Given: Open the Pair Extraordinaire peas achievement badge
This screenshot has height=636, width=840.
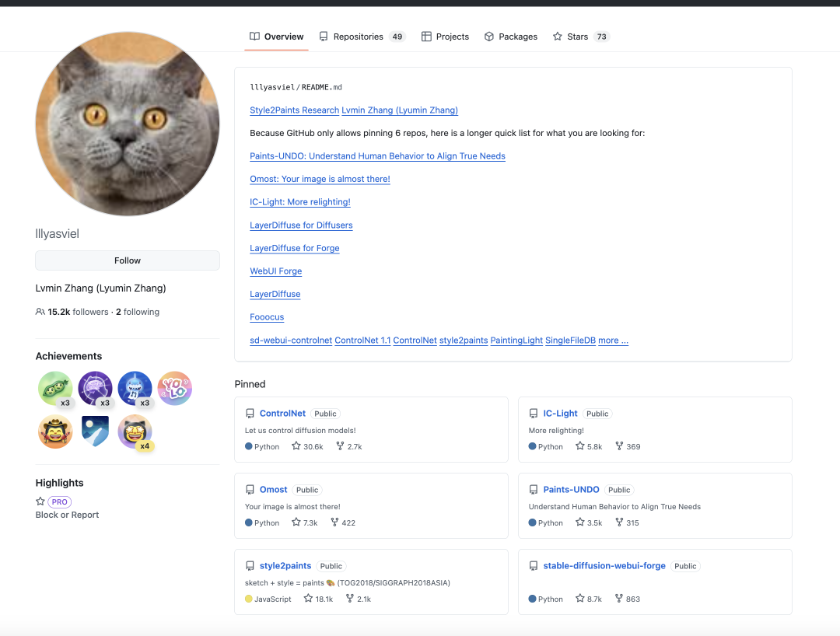Looking at the screenshot, I should [55, 388].
